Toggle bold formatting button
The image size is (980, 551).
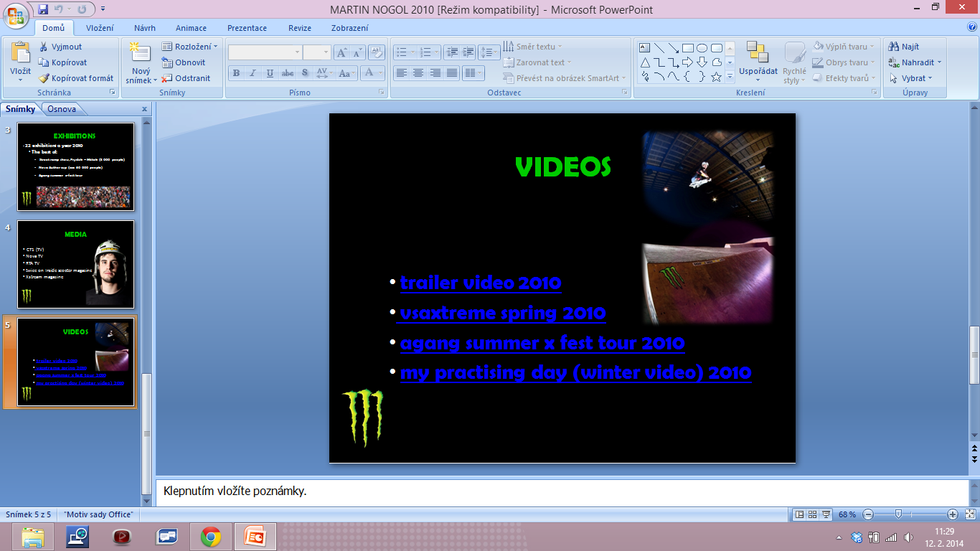[236, 73]
